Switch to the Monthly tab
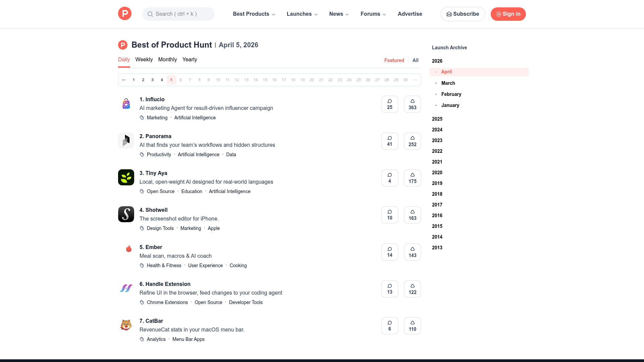 coord(167,60)
